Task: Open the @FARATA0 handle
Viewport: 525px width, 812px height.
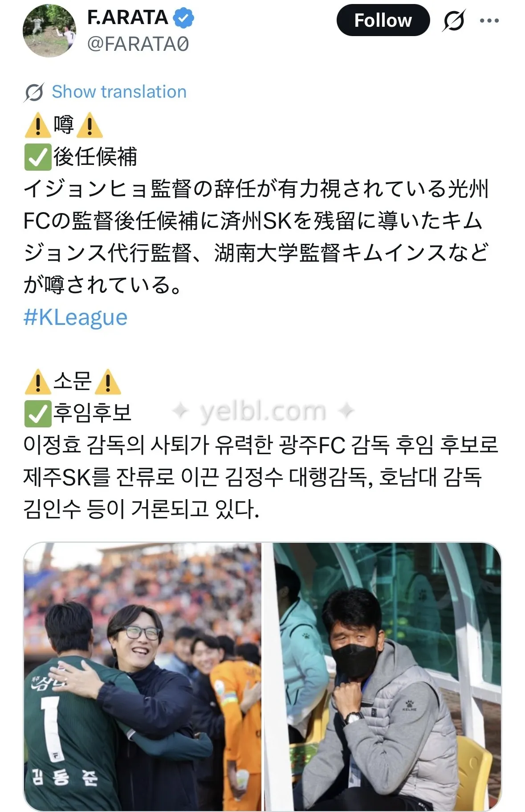Action: tap(138, 44)
